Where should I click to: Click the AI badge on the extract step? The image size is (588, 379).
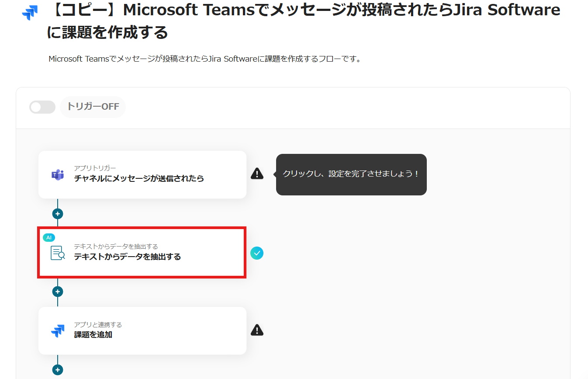49,237
